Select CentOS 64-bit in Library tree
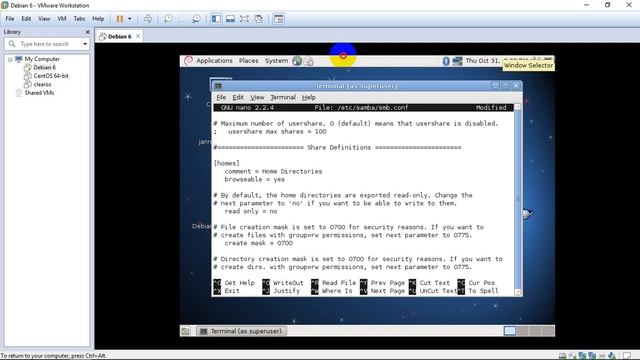 (51, 76)
